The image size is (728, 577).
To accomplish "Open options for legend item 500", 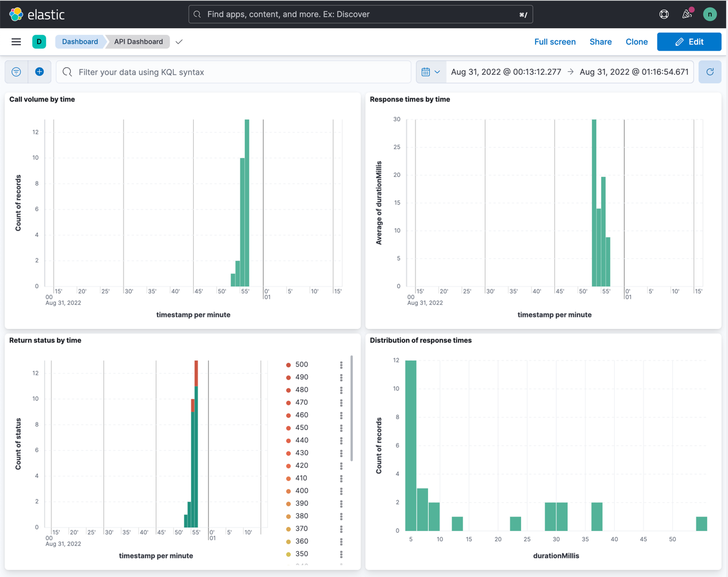I will (341, 365).
